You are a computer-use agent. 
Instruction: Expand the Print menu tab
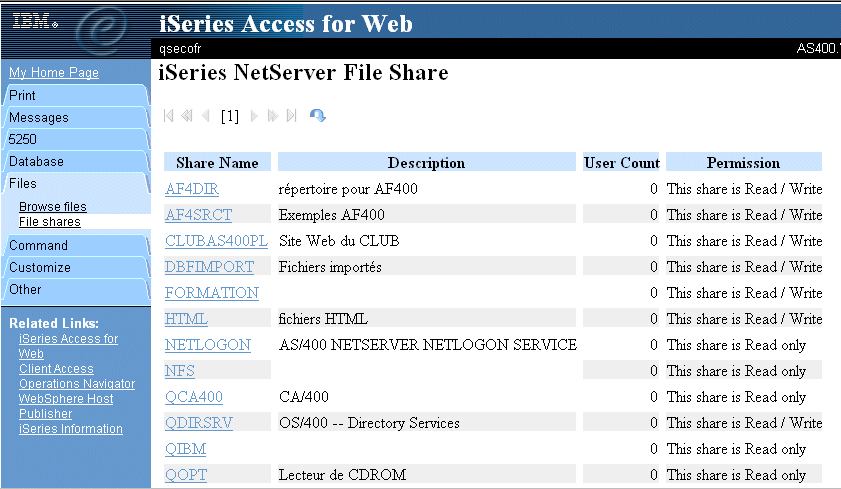coord(76,95)
